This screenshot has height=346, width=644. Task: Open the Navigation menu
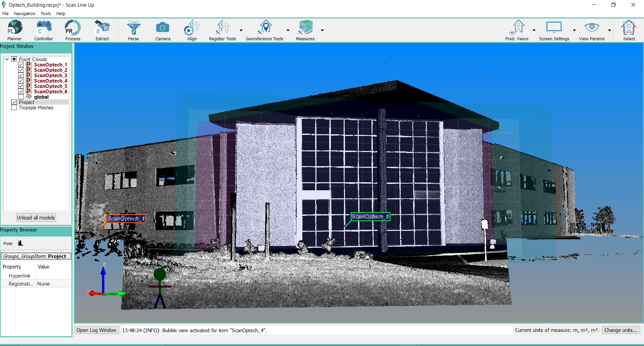pyautogui.click(x=24, y=14)
